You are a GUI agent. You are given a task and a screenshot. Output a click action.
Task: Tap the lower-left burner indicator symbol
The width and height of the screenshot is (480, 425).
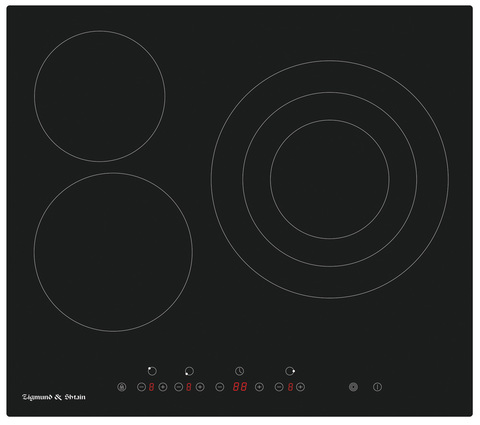(x=189, y=371)
